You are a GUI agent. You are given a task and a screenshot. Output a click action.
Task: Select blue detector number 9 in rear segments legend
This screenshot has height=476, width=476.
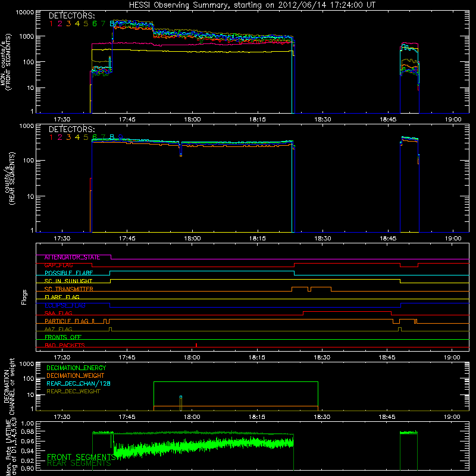(121, 137)
